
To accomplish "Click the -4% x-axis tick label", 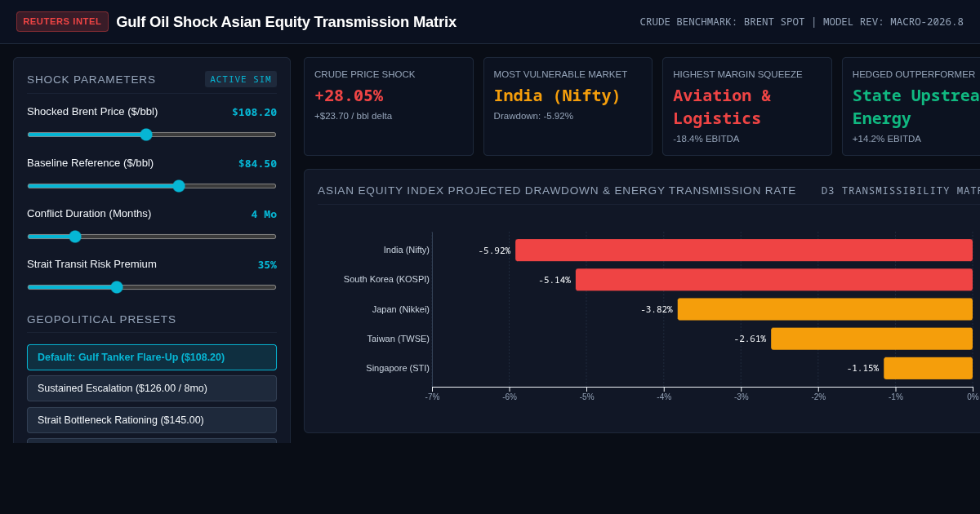I will [x=664, y=397].
